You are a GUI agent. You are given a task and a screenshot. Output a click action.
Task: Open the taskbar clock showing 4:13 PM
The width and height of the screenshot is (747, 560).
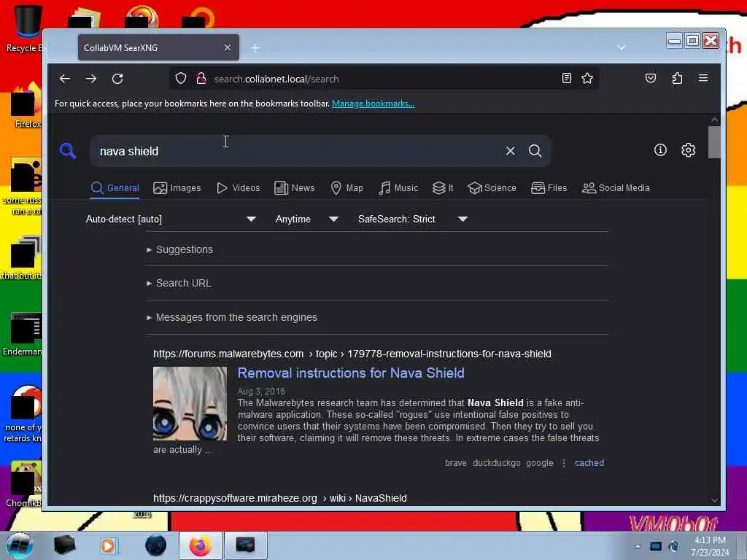pyautogui.click(x=711, y=546)
